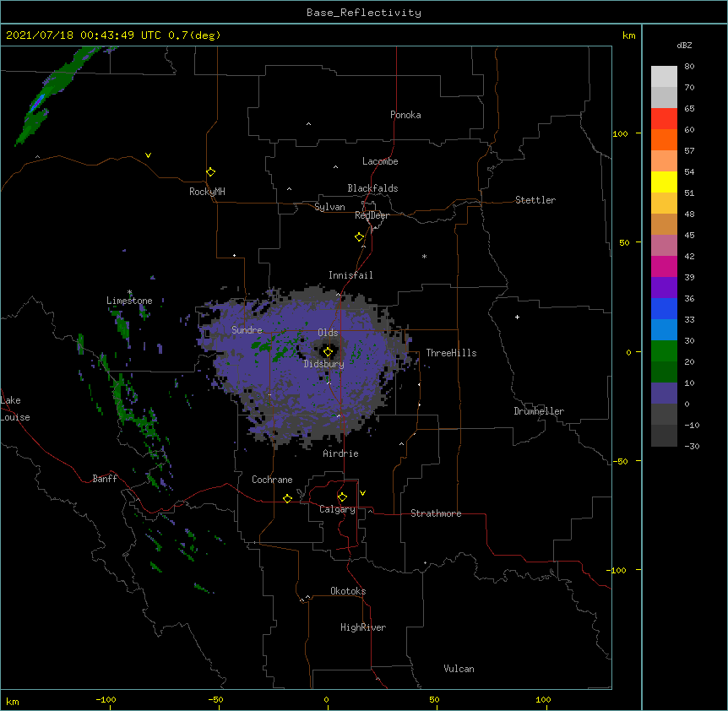Screen dimensions: 728x711
Task: Click the yellow diamond marker south of RedDeer
Action: coord(360,237)
